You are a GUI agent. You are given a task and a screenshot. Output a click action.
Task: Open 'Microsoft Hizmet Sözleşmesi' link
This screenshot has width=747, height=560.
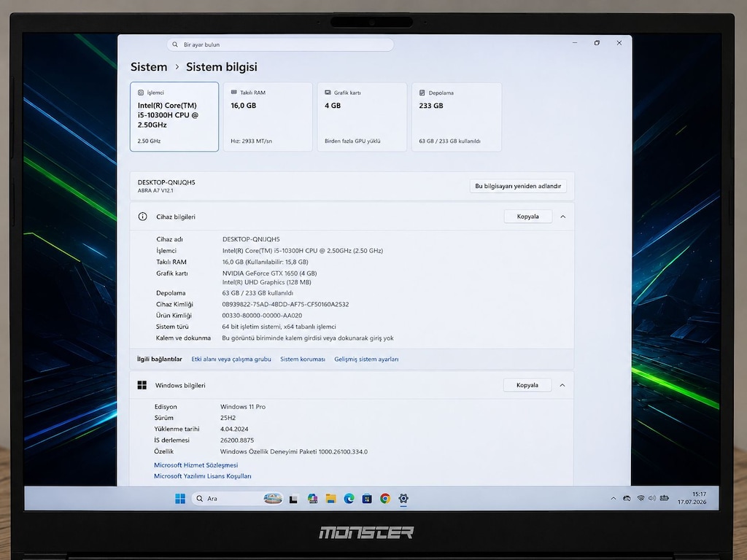(196, 465)
